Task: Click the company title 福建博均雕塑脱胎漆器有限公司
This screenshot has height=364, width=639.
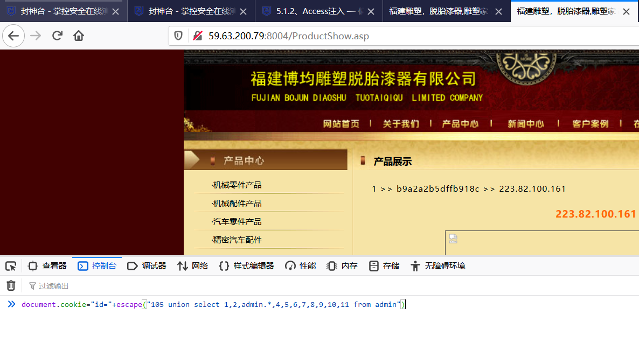Action: tap(363, 79)
